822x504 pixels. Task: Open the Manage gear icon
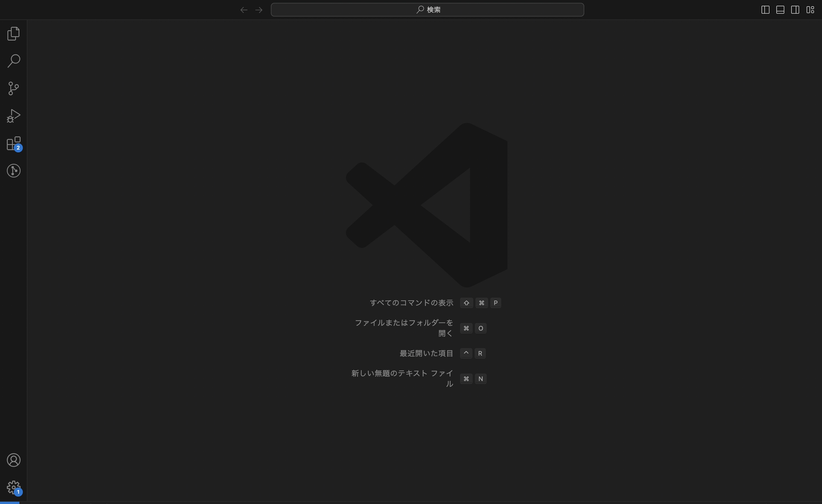click(x=14, y=488)
